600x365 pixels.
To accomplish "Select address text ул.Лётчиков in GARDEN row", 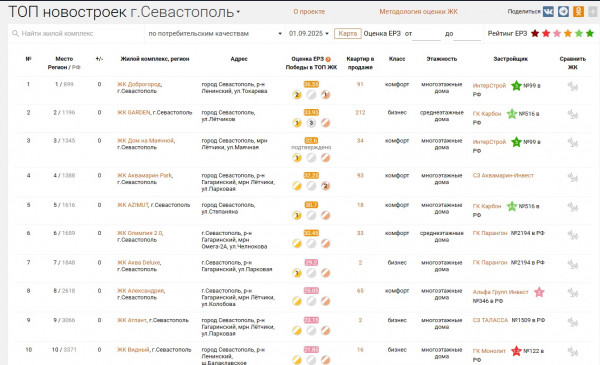I will tap(218, 119).
